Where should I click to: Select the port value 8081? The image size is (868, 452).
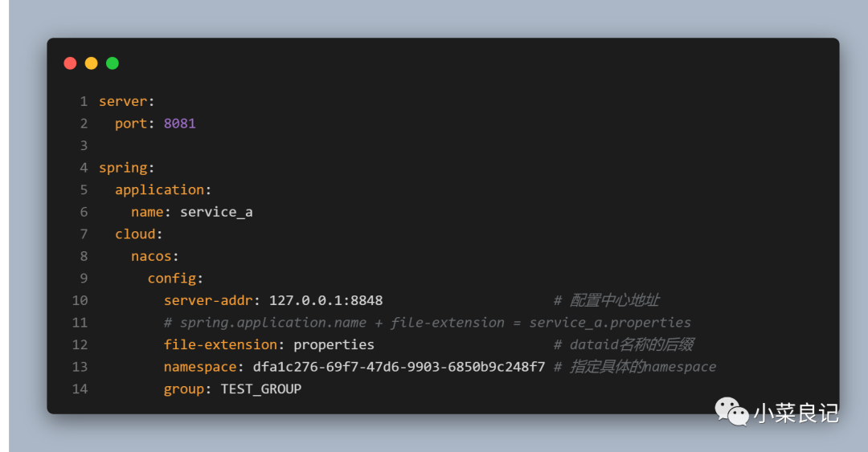(179, 124)
